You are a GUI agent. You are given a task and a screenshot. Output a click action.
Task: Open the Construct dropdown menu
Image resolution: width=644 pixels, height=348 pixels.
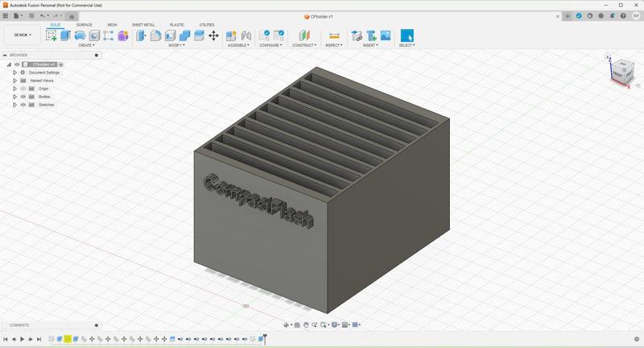[304, 45]
